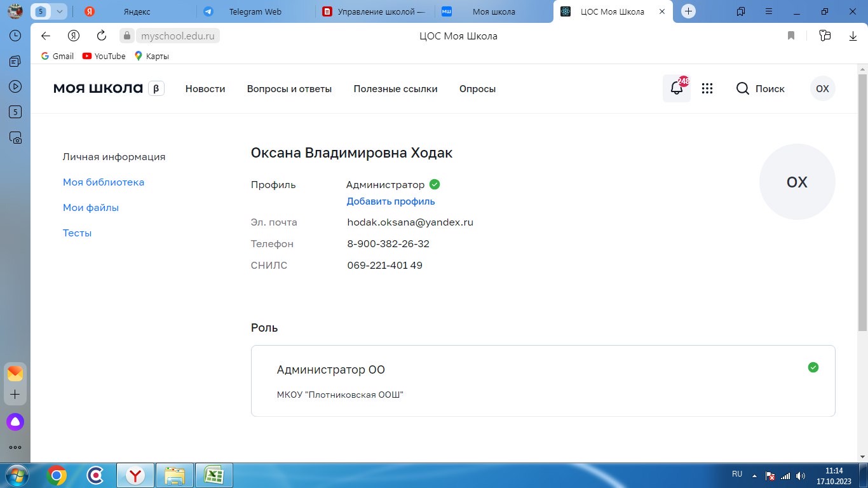Expand the tab group dropdown arrow

pyautogui.click(x=59, y=11)
